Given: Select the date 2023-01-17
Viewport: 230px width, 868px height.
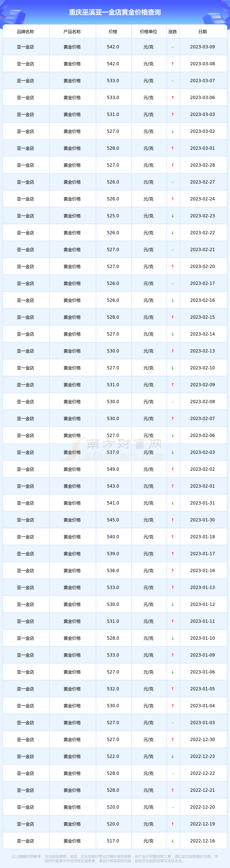Looking at the screenshot, I should click(x=203, y=554).
